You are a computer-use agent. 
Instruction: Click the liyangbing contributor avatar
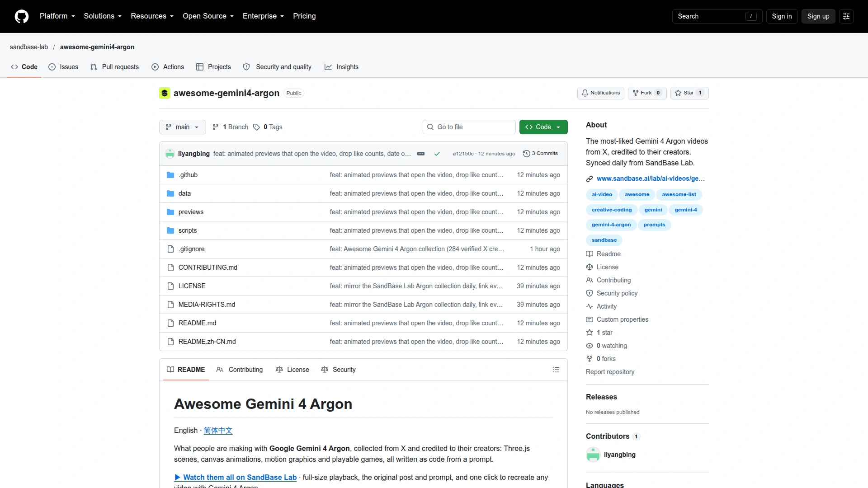593,455
